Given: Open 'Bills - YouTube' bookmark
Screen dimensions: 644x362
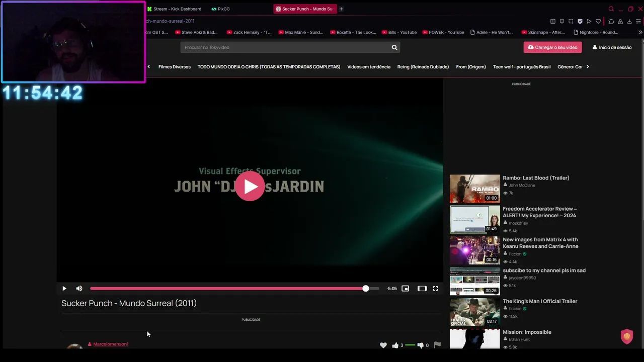Looking at the screenshot, I should 399,32.
